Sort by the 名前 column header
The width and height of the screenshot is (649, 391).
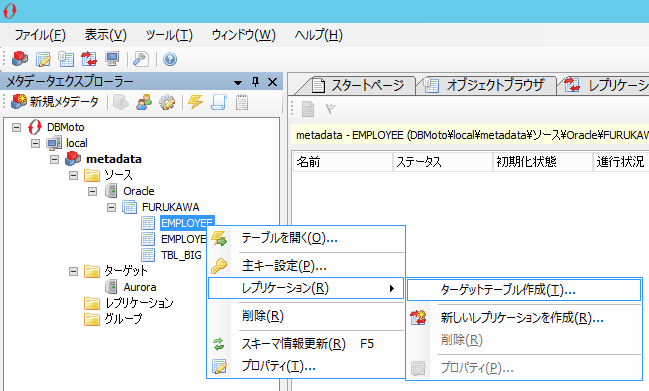click(343, 162)
